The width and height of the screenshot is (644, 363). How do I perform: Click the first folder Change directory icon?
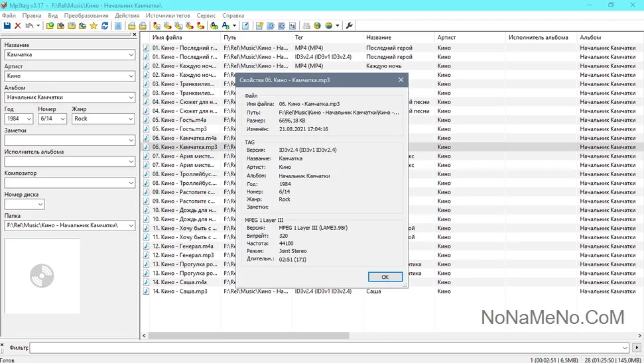[x=50, y=26]
